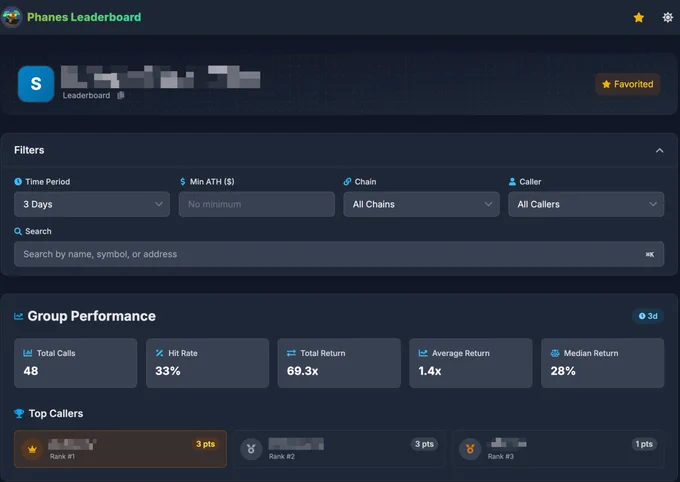Click the chain link icon beside Chain

click(347, 182)
